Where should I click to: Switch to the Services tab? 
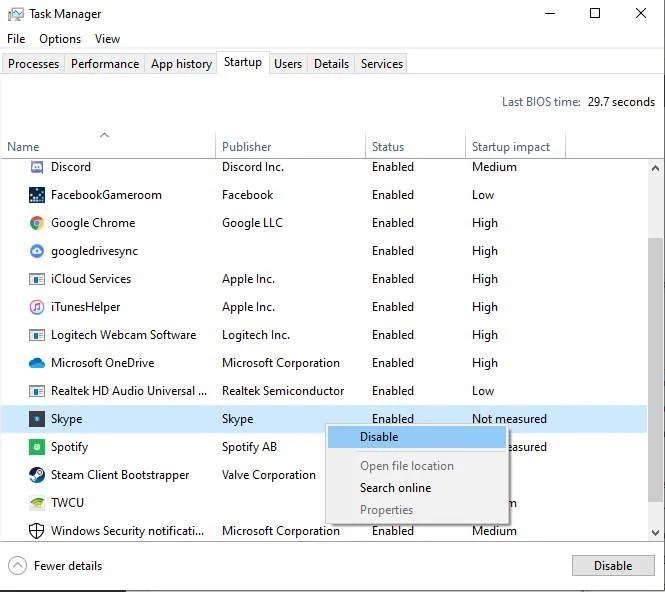pos(382,64)
